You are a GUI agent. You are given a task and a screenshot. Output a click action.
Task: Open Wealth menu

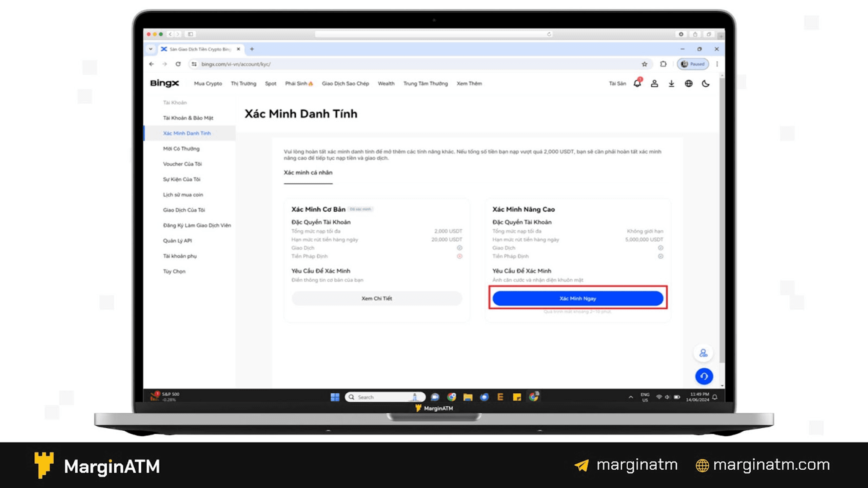click(386, 83)
